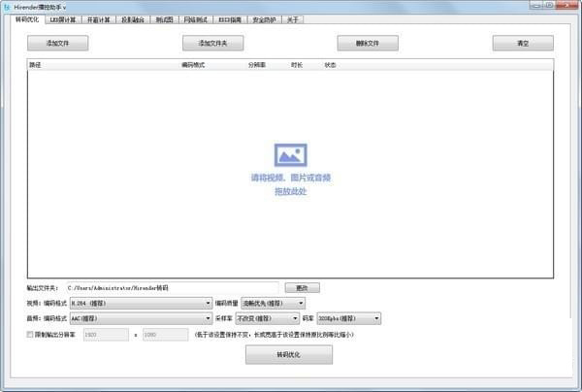Click the 路径 column header
The width and height of the screenshot is (582, 392).
click(x=35, y=65)
